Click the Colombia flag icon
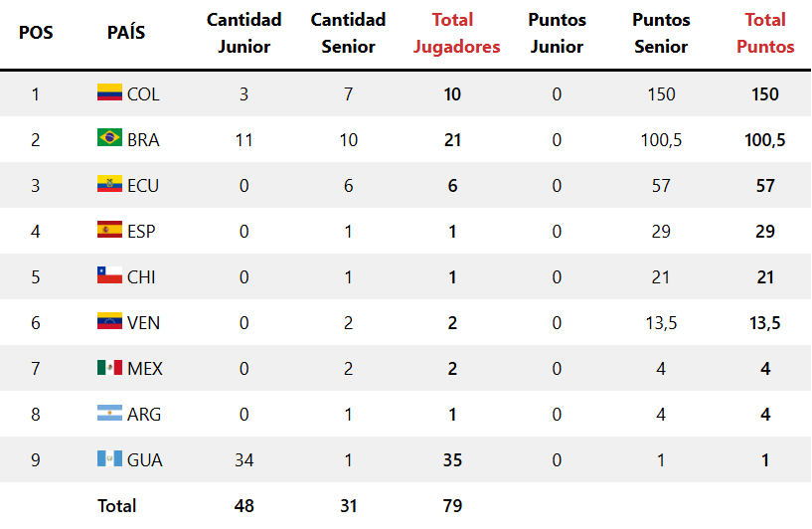The image size is (812, 529). (109, 92)
